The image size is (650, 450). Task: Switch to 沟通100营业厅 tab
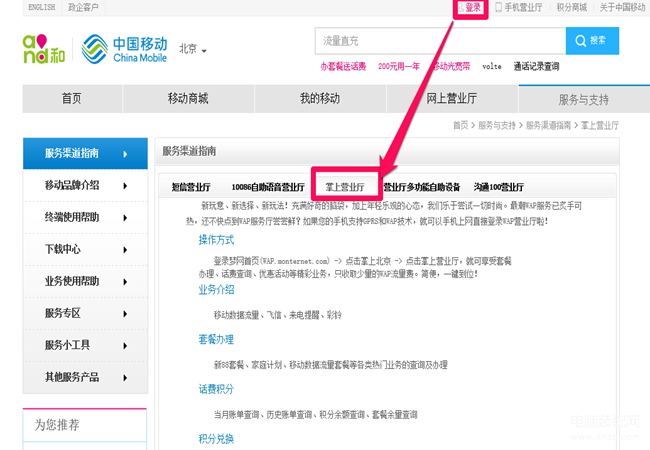tap(499, 187)
